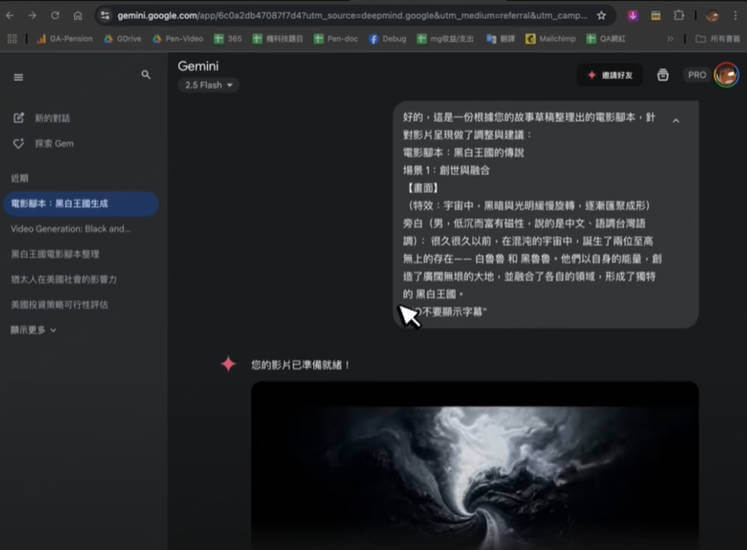747x550 pixels.
Task: Open the Chrome profile avatar in toolbar
Action: click(x=712, y=16)
